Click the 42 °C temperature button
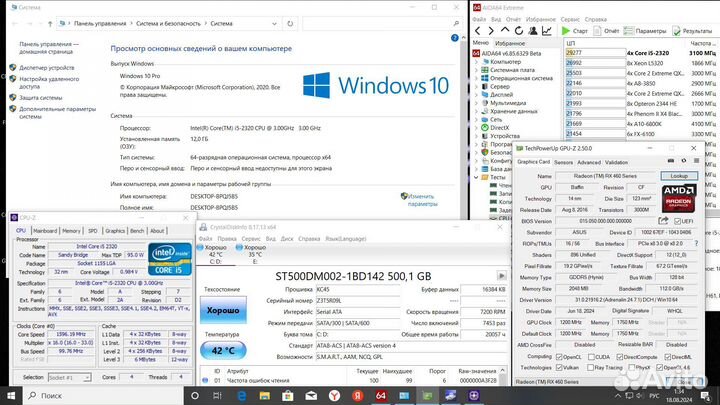 point(223,351)
